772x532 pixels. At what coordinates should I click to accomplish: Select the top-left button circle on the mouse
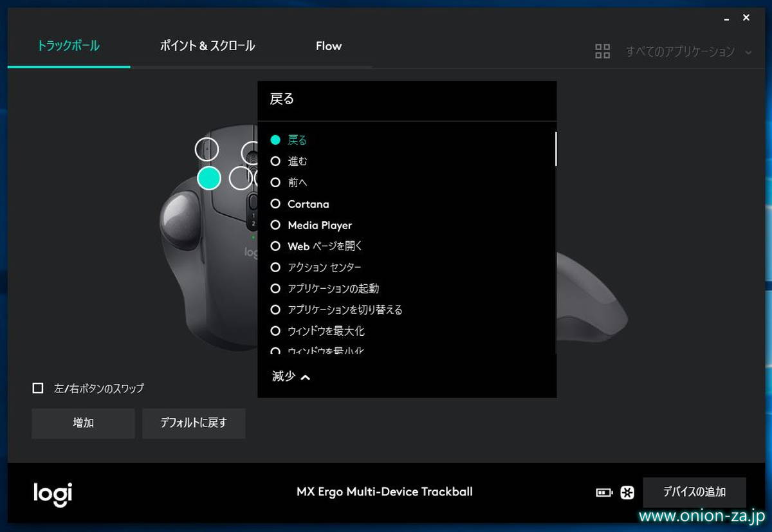207,150
